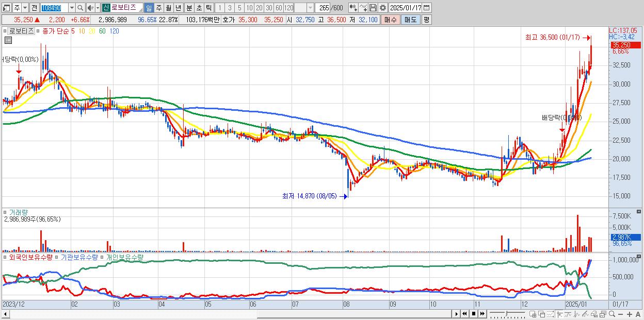Select the 월 monthly period tab

point(169,8)
